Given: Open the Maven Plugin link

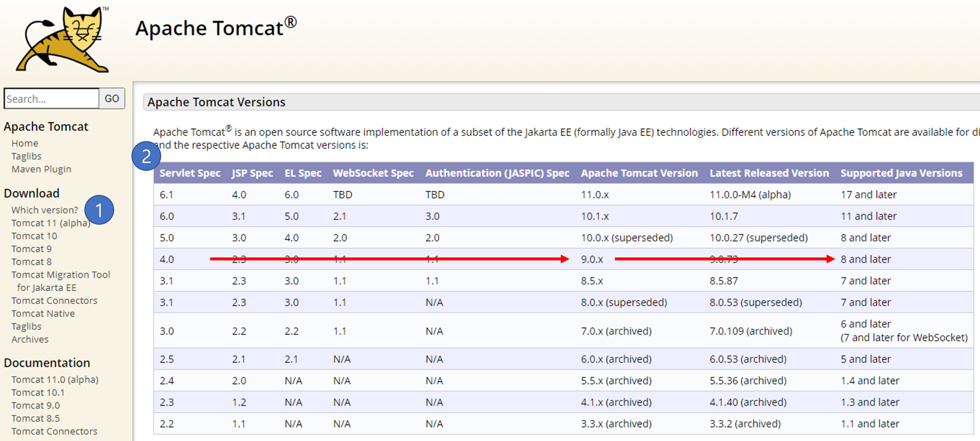Looking at the screenshot, I should (41, 169).
